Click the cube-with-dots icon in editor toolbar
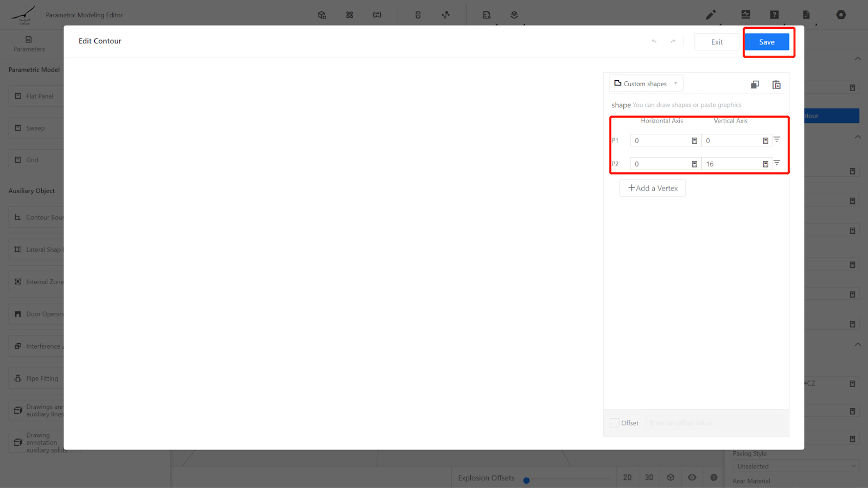Screen dimensions: 868x488 [x=322, y=15]
